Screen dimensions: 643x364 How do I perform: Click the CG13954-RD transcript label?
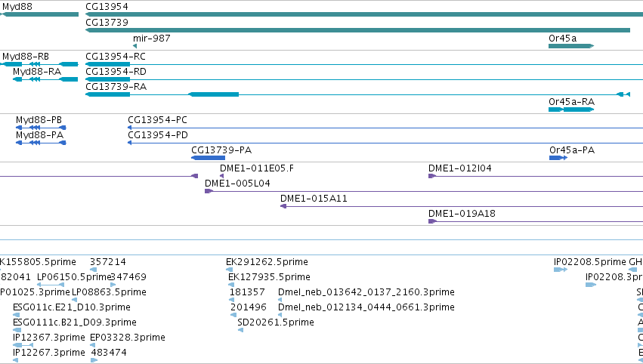tap(116, 71)
